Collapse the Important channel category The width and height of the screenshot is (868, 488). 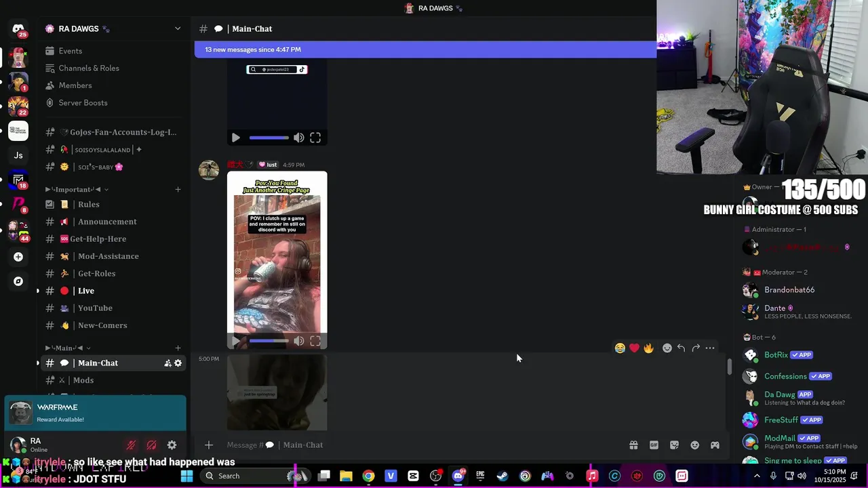pyautogui.click(x=76, y=190)
